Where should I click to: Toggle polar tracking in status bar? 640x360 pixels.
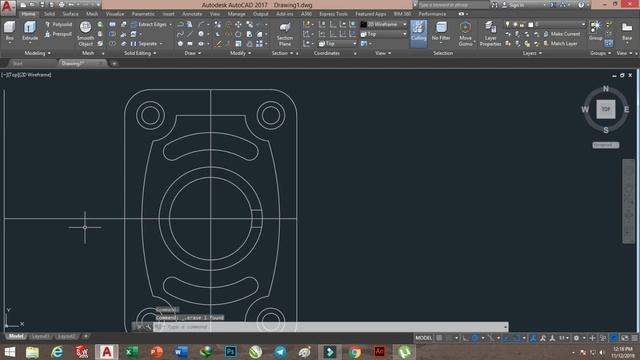click(475, 338)
